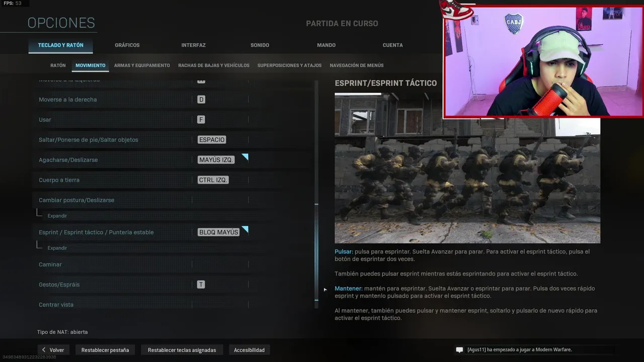Open Armas y Equipamiento sub-tab
The height and width of the screenshot is (362, 644).
coord(142,65)
